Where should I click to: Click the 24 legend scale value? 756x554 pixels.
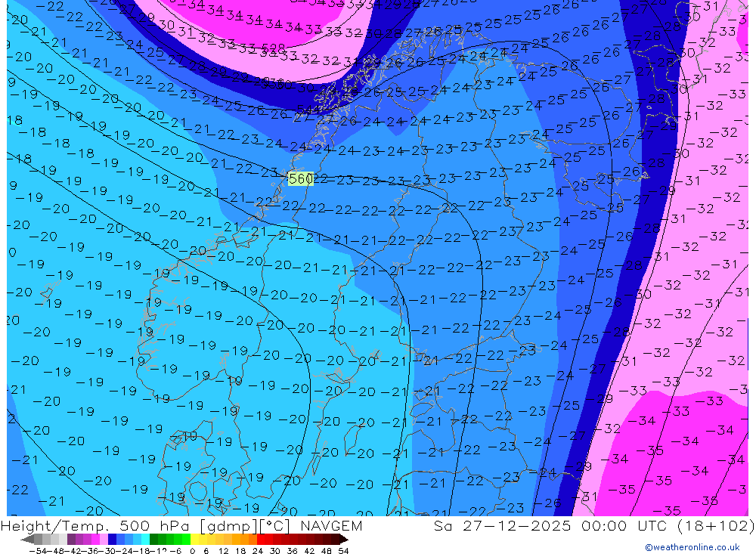pos(258,551)
